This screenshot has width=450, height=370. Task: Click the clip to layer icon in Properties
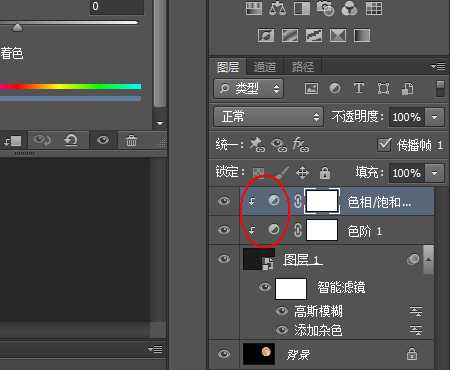coord(13,141)
